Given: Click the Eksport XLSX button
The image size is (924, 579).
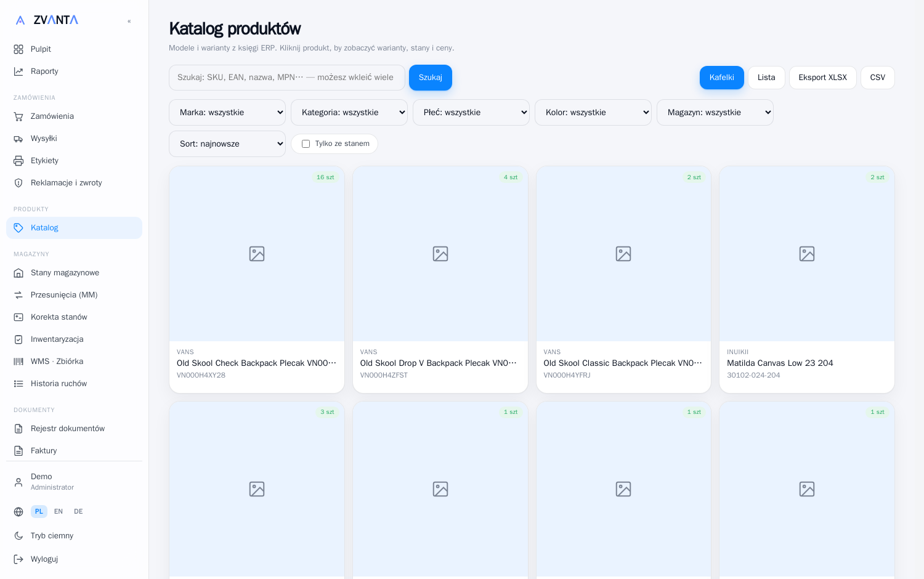Looking at the screenshot, I should (823, 78).
